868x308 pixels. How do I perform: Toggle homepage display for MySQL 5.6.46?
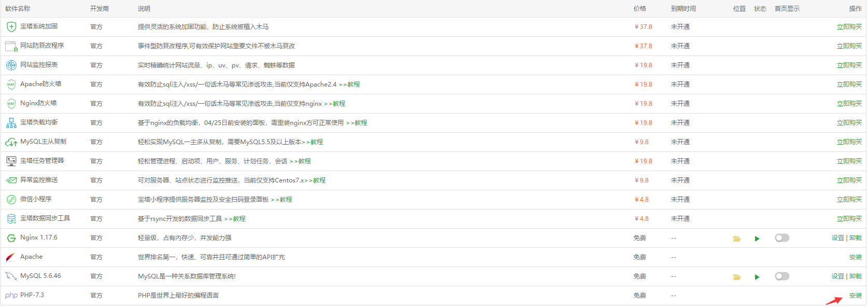[782, 276]
